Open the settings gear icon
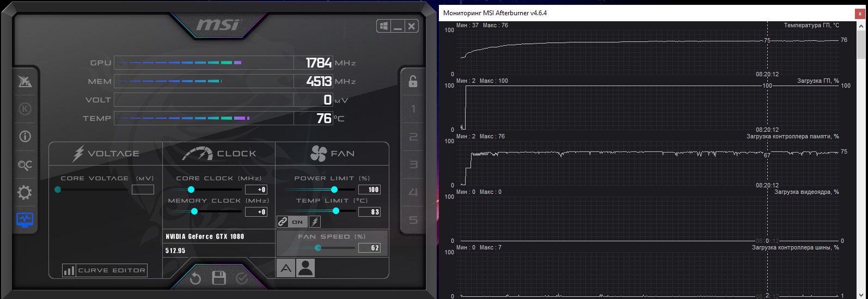Viewport: 868px width, 299px height. 25,192
